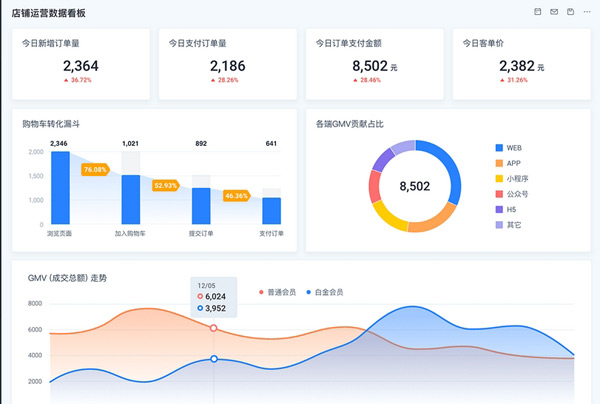Viewport: 600px width, 404px height.
Task: Open the mail envelope icon
Action: [x=554, y=11]
